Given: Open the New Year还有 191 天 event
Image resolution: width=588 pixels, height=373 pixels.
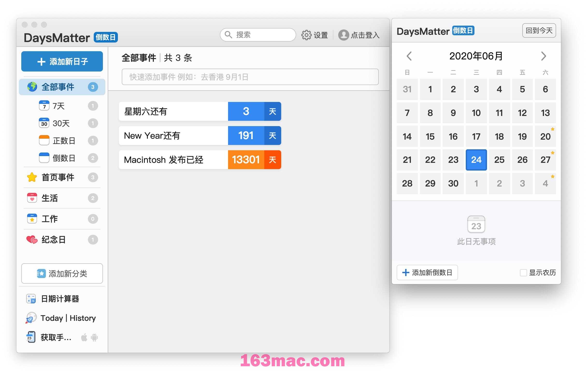Looking at the screenshot, I should [x=200, y=136].
